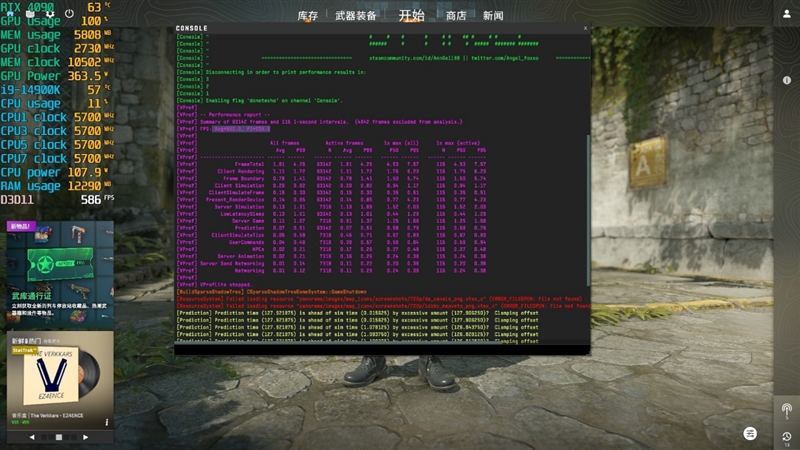Click the 'Networking' row label in console

click(x=249, y=270)
